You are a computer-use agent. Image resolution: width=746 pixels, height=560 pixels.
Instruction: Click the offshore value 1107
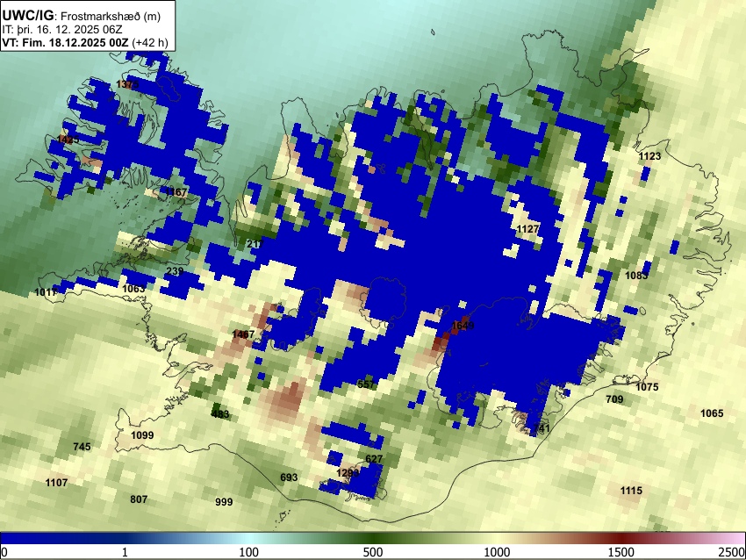pyautogui.click(x=56, y=483)
